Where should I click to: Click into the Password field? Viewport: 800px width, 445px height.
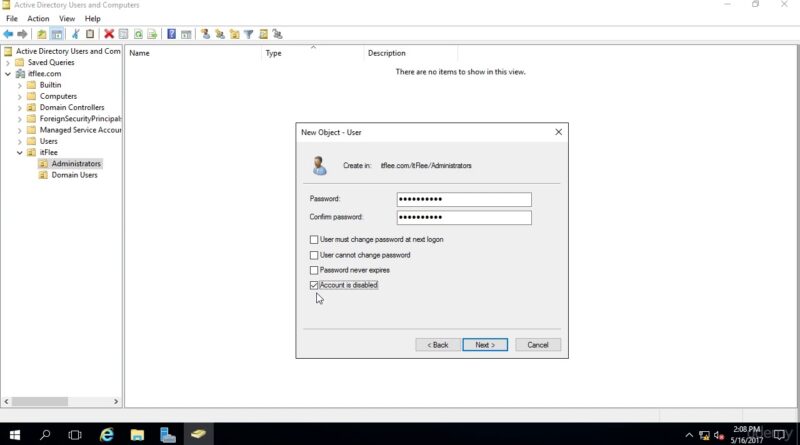coord(464,199)
